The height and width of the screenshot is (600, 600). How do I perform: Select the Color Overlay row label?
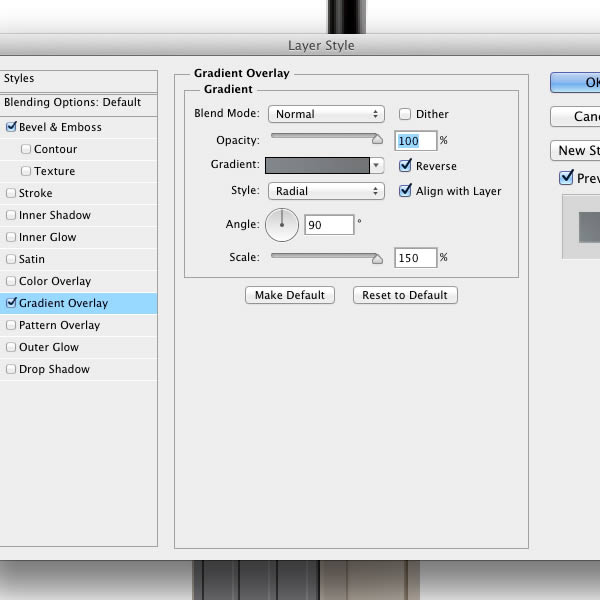tap(55, 281)
